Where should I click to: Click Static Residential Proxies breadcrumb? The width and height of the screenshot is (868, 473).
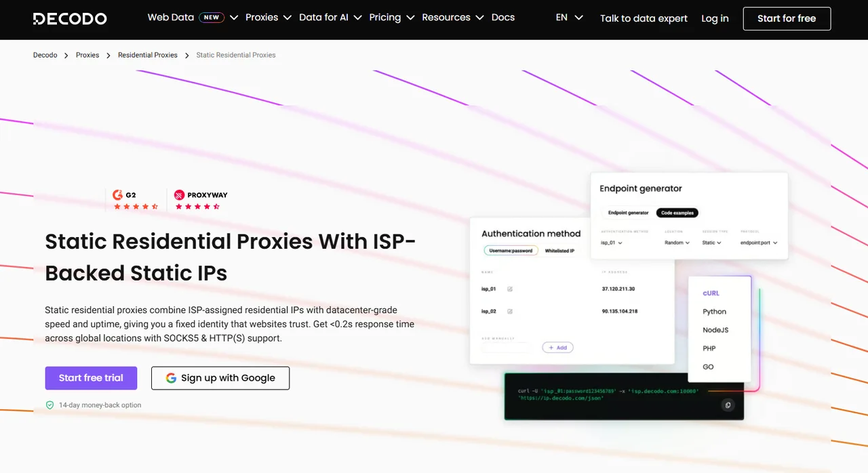pyautogui.click(x=236, y=55)
